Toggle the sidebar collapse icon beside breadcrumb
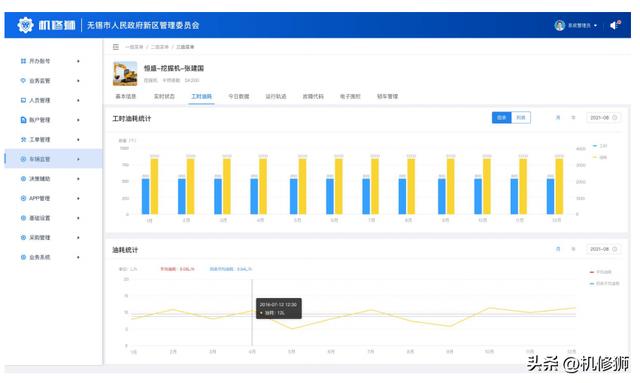 click(116, 47)
